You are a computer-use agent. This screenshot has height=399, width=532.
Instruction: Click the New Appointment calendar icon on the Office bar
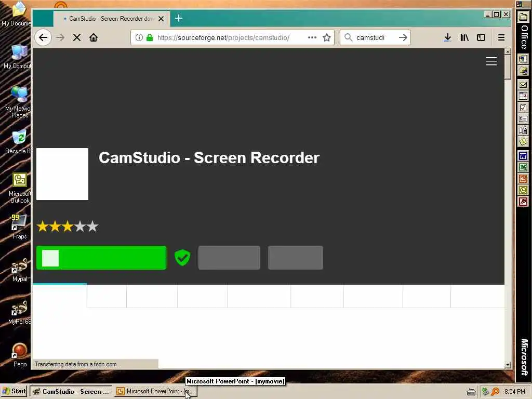pyautogui.click(x=523, y=96)
